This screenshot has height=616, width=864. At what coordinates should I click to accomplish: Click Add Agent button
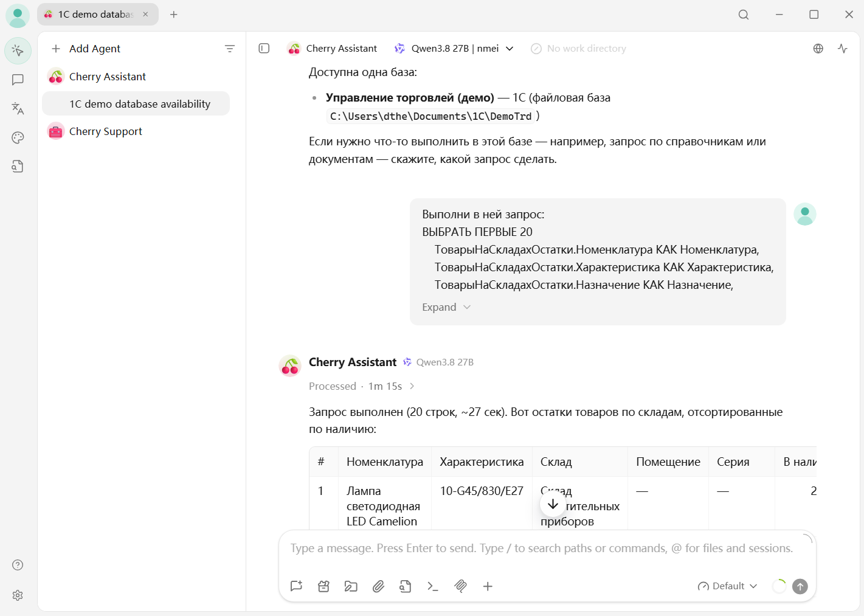click(86, 49)
